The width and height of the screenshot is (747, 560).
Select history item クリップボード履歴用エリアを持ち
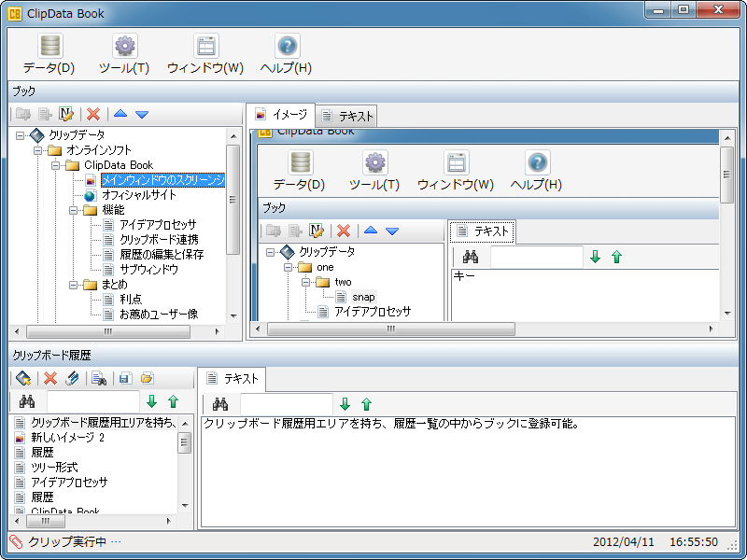click(x=103, y=423)
